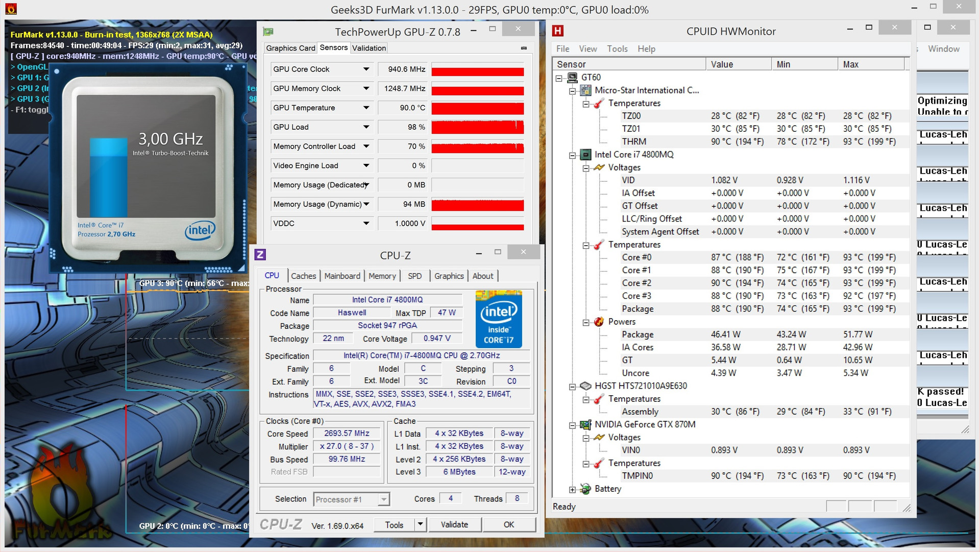This screenshot has width=980, height=552.
Task: Collapse the Intel Core i7 4800MQ node
Action: point(573,155)
